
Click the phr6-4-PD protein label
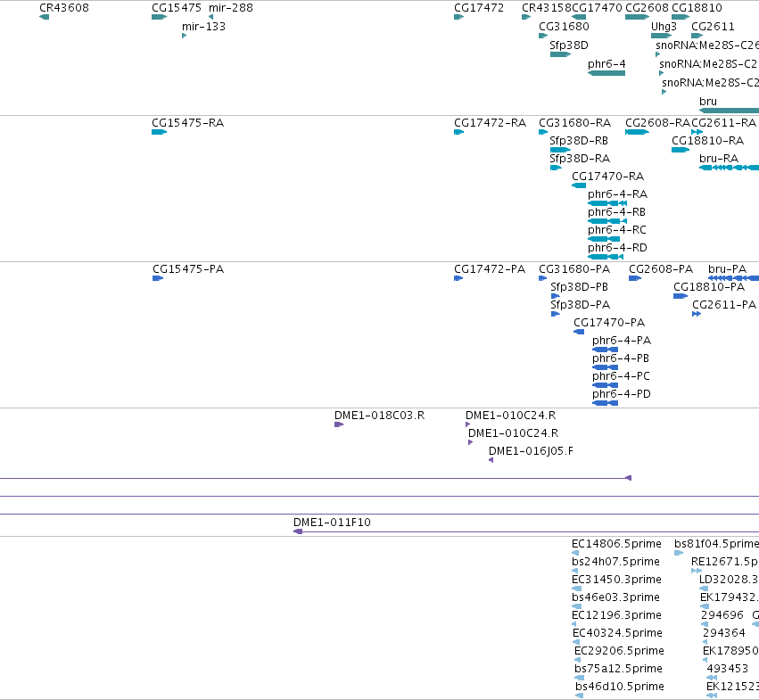click(x=622, y=394)
